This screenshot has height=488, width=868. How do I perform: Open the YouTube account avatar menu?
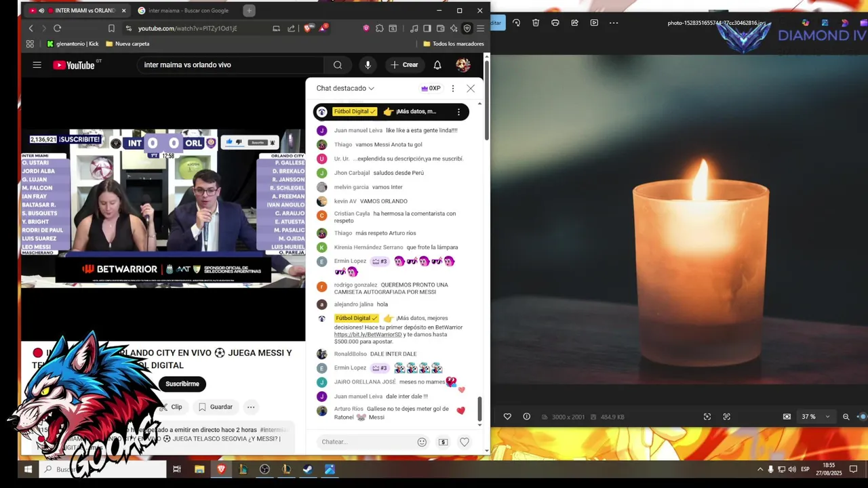pos(463,65)
